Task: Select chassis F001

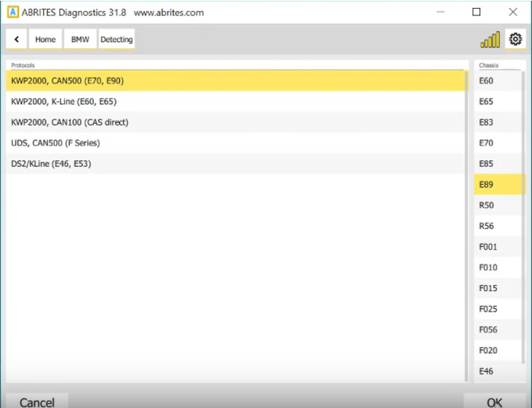Action: (498, 247)
